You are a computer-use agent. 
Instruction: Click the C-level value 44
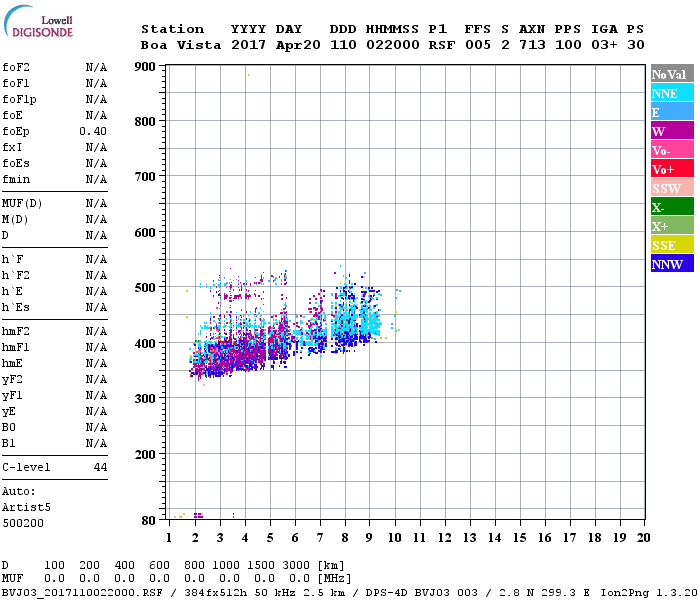[100, 467]
